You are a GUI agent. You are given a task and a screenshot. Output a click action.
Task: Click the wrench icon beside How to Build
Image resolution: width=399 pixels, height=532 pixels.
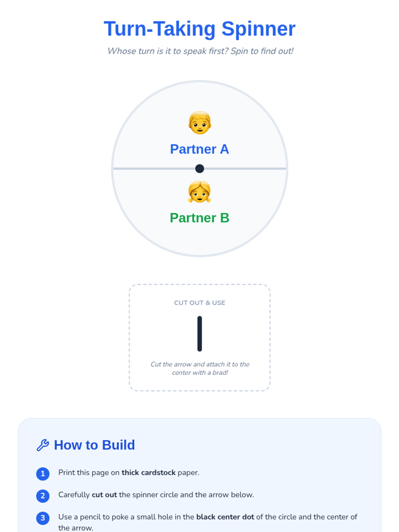point(43,445)
